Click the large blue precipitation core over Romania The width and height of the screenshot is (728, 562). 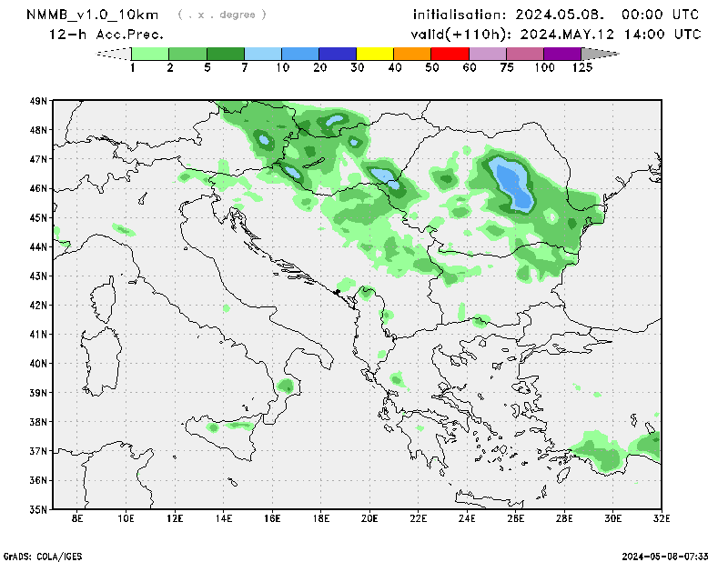pos(512,185)
